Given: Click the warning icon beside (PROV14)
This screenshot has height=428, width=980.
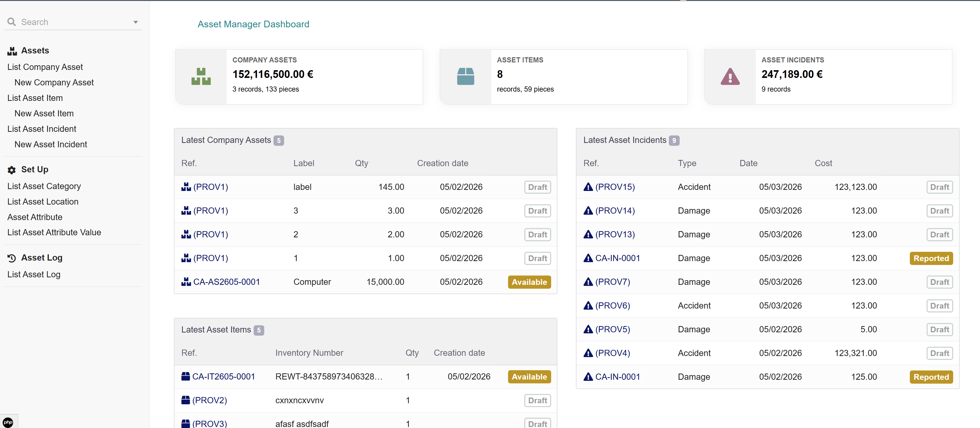Looking at the screenshot, I should (x=588, y=211).
